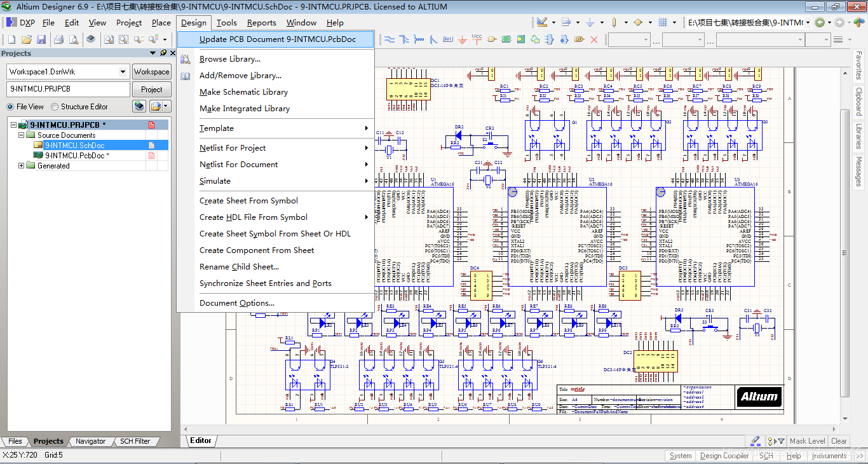Screen dimensions: 868x464
Task: Select Structure Editor radio button
Action: point(55,107)
